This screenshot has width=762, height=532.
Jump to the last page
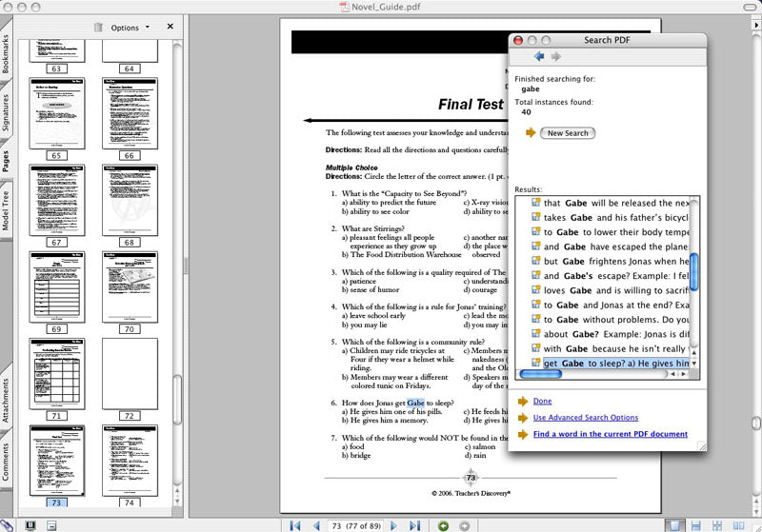(415, 525)
